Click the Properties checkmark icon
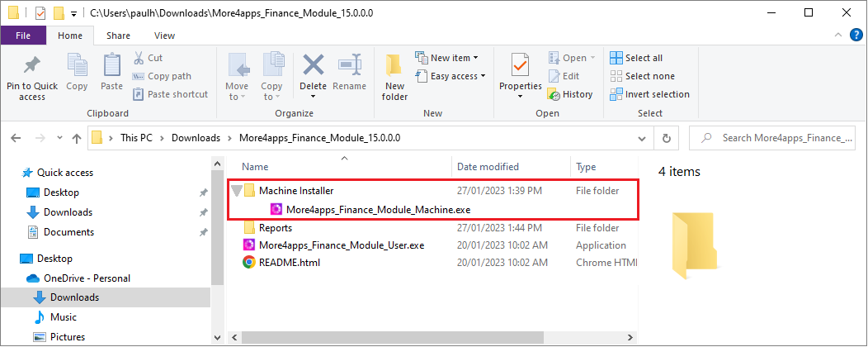The width and height of the screenshot is (868, 347). 520,65
